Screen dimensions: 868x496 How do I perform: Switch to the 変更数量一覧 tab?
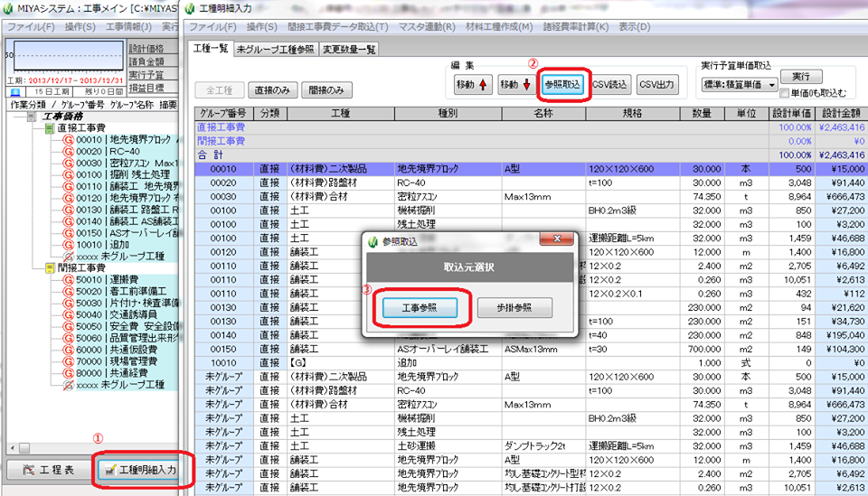coord(349,49)
